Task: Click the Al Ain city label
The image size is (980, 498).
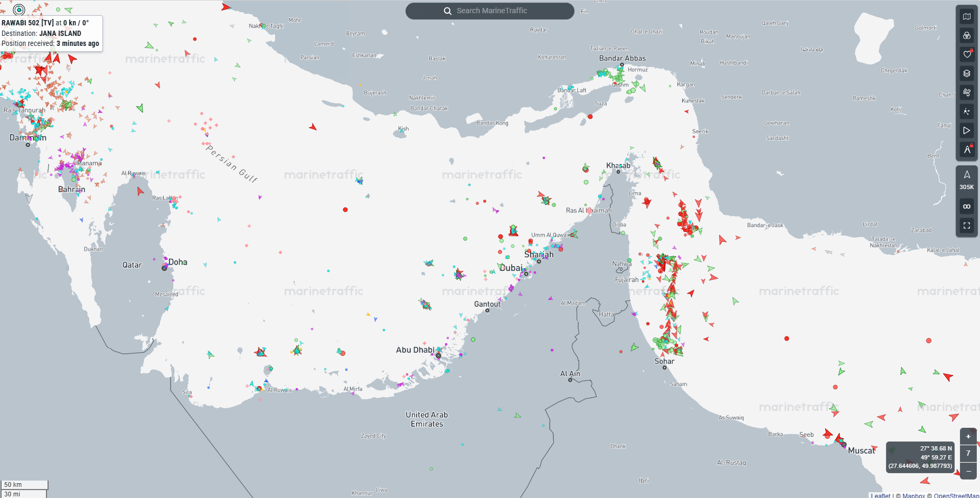Action: tap(570, 373)
